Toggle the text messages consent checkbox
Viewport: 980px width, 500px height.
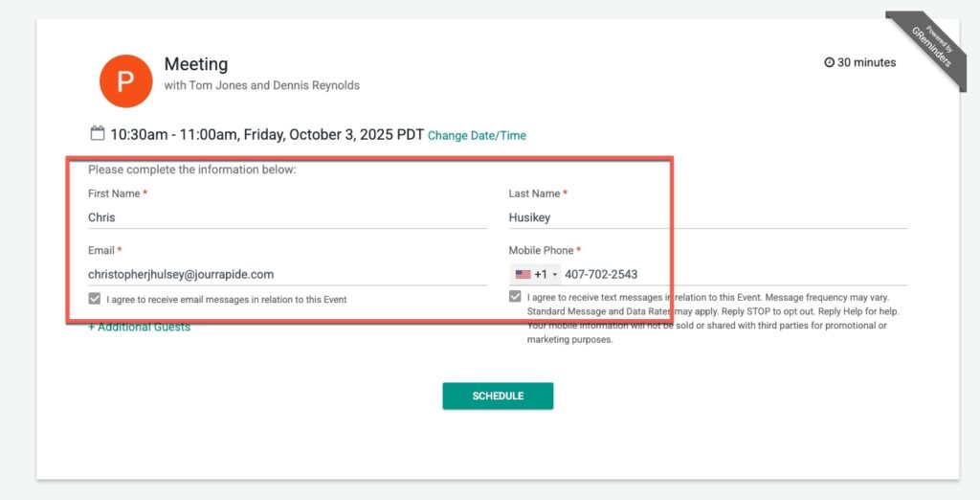click(x=516, y=297)
